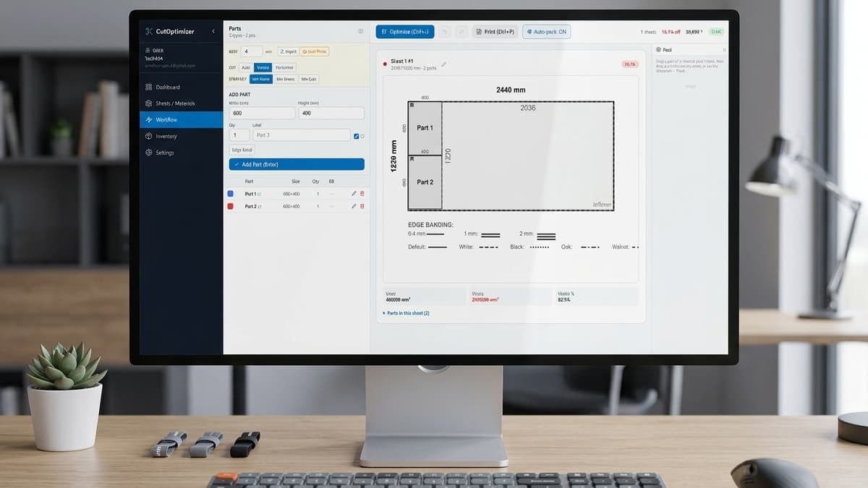
Task: Open the Edge Band selector
Action: click(x=242, y=150)
